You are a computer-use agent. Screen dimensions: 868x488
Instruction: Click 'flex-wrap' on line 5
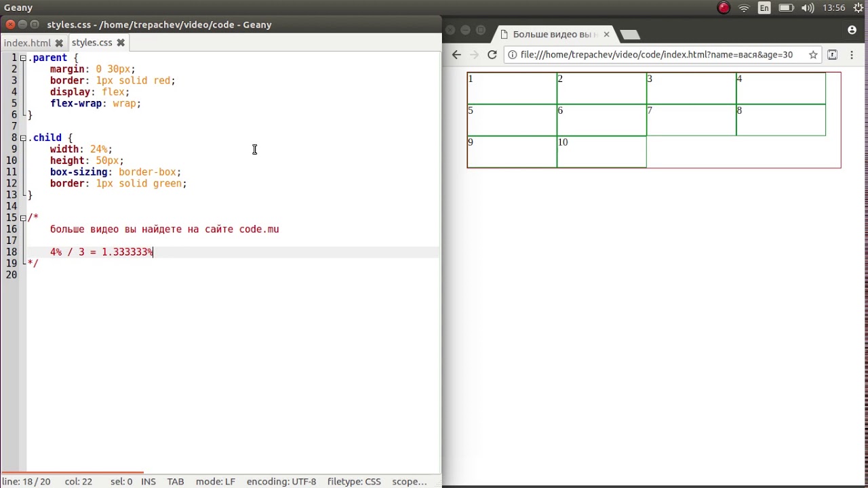coord(76,104)
